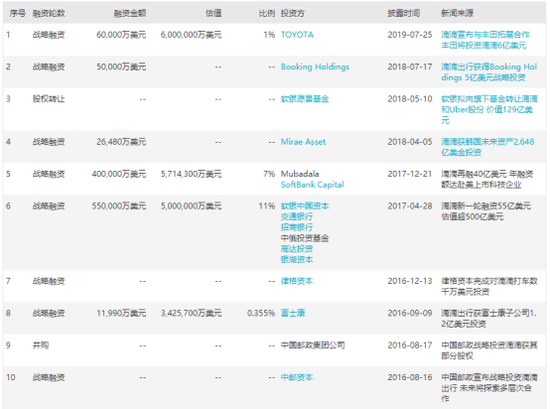Viewport: 550px width, 409px height.
Task: Select the 投资方 column header
Action: pos(293,13)
